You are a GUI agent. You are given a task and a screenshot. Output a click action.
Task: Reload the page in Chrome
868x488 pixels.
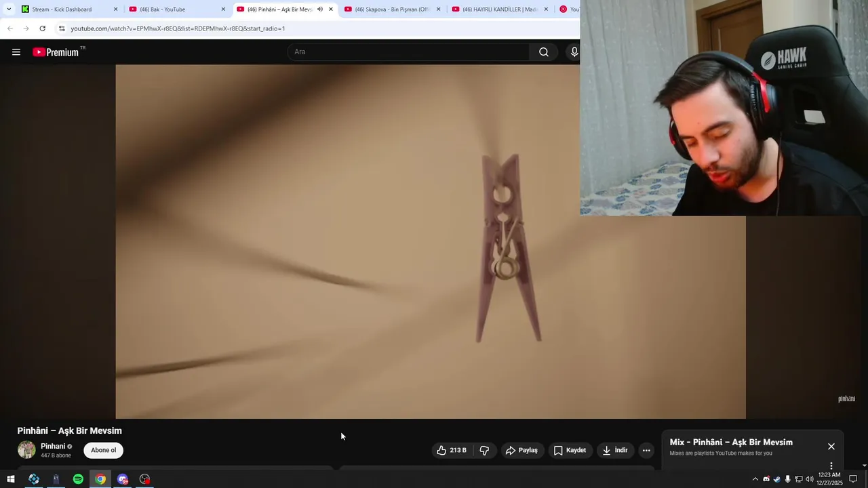coord(42,28)
